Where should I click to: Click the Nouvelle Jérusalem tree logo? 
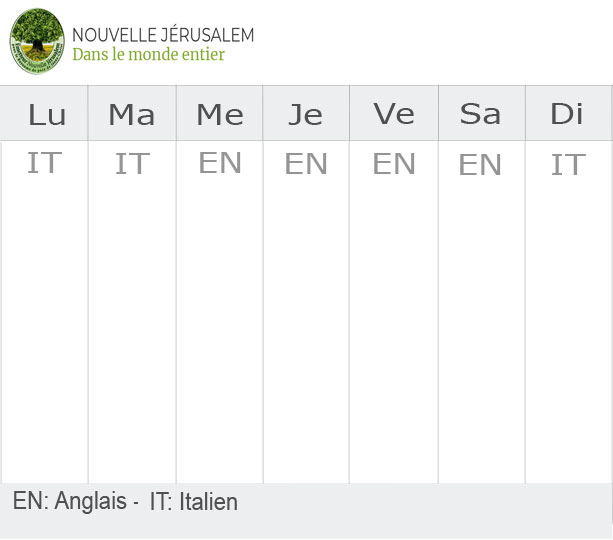coord(37,42)
